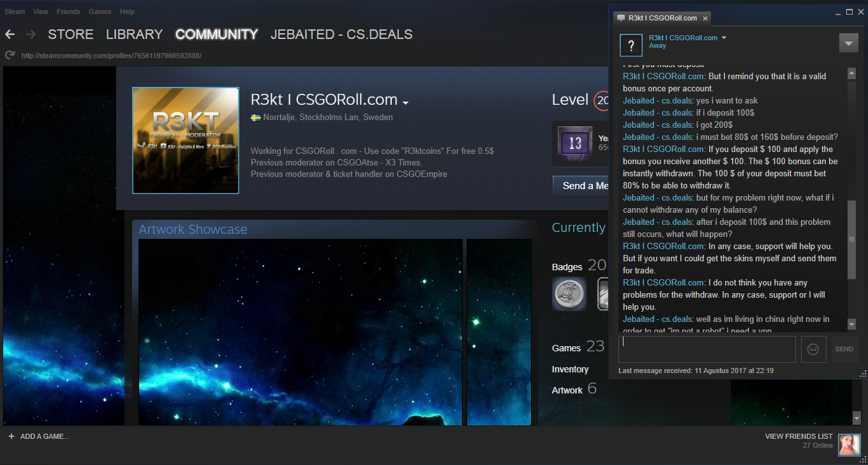Click 'Norrtalje, Stockholms Lan, Sweden' location text

click(x=328, y=118)
